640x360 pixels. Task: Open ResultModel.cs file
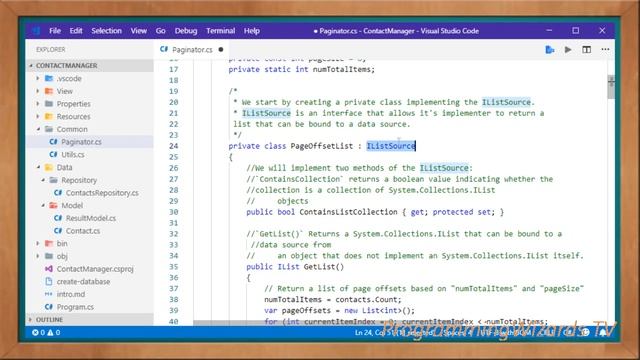[91, 218]
